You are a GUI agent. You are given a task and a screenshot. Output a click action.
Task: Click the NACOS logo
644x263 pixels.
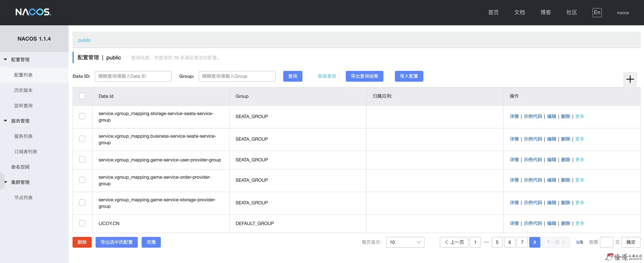click(x=33, y=12)
